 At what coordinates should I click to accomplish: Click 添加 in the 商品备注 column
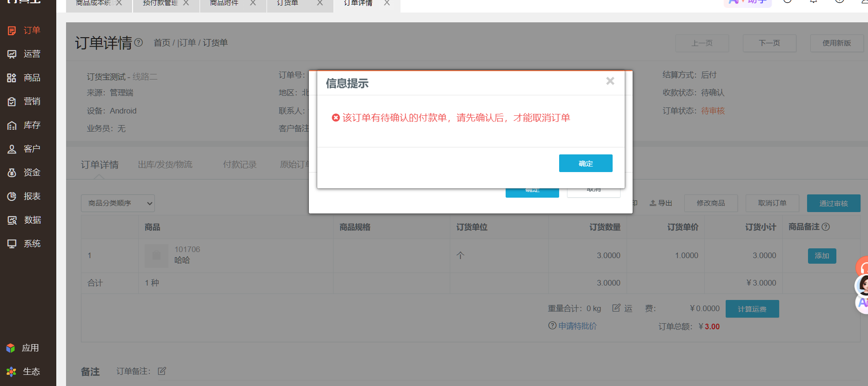822,256
